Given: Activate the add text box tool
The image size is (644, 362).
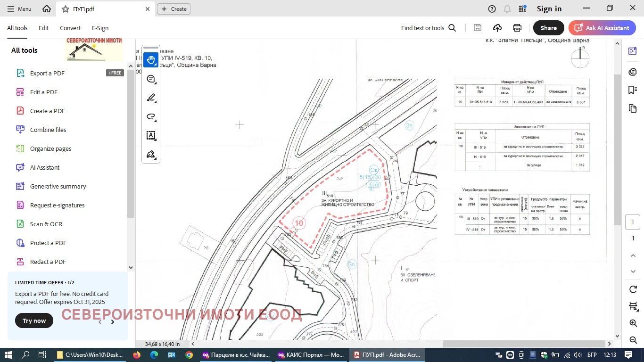Looking at the screenshot, I should pos(151,136).
